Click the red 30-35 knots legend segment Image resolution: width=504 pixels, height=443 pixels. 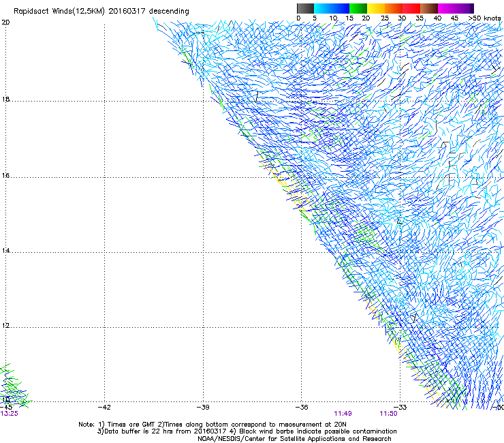coord(411,8)
